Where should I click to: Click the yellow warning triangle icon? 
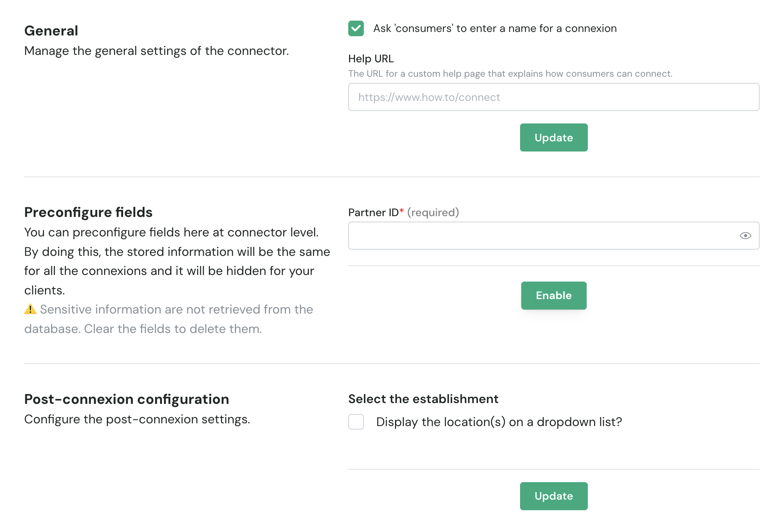pyautogui.click(x=30, y=309)
